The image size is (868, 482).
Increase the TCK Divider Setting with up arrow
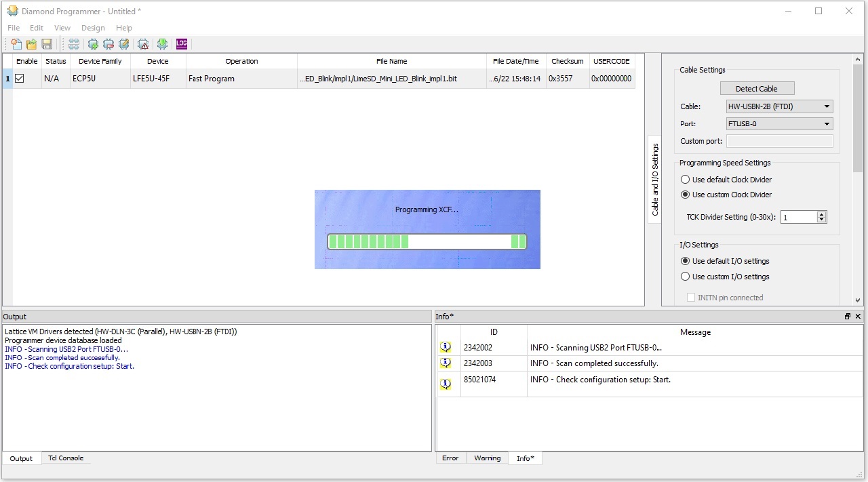click(x=822, y=214)
